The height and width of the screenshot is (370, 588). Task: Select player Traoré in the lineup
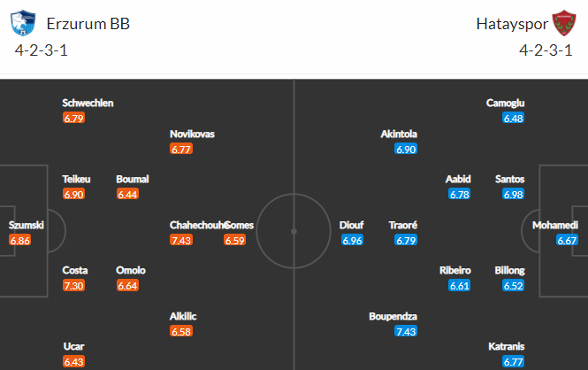(403, 226)
